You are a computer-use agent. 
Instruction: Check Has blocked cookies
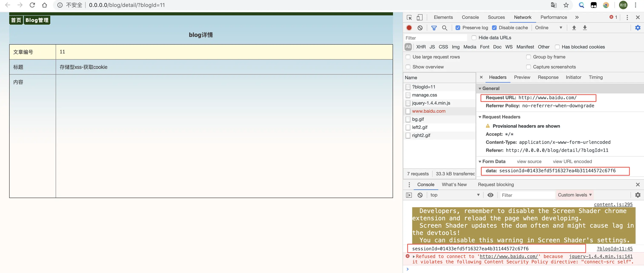[557, 47]
